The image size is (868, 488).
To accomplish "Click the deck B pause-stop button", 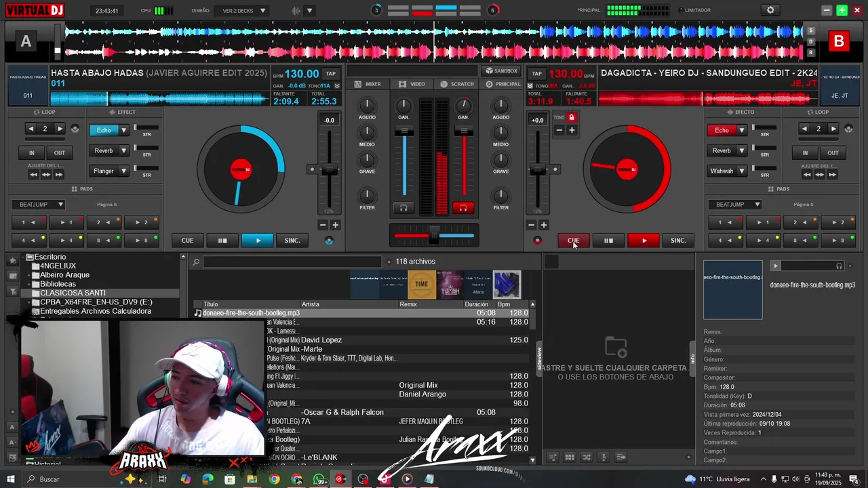I will tap(608, 241).
